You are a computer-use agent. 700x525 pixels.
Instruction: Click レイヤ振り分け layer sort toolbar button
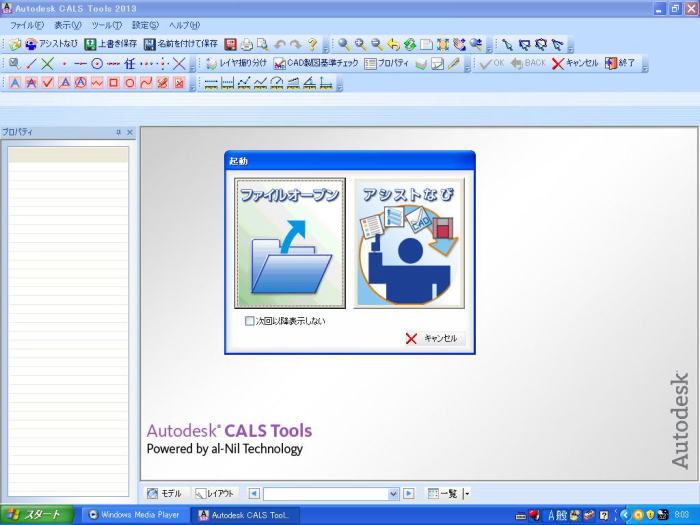pyautogui.click(x=237, y=64)
